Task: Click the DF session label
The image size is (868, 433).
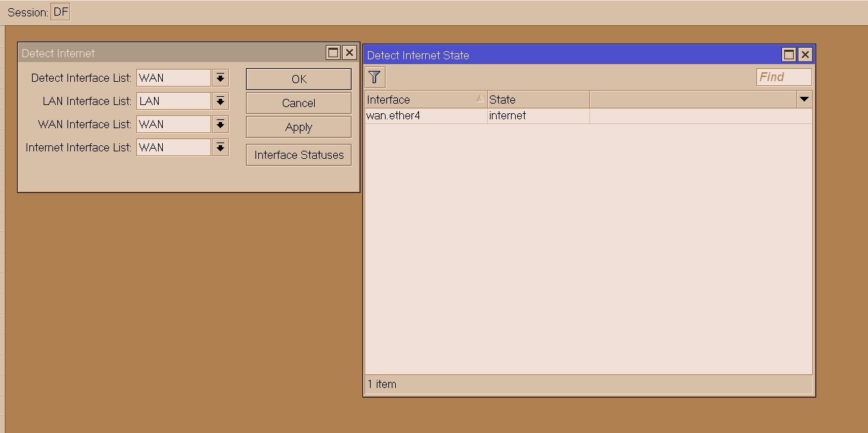Action: (61, 12)
